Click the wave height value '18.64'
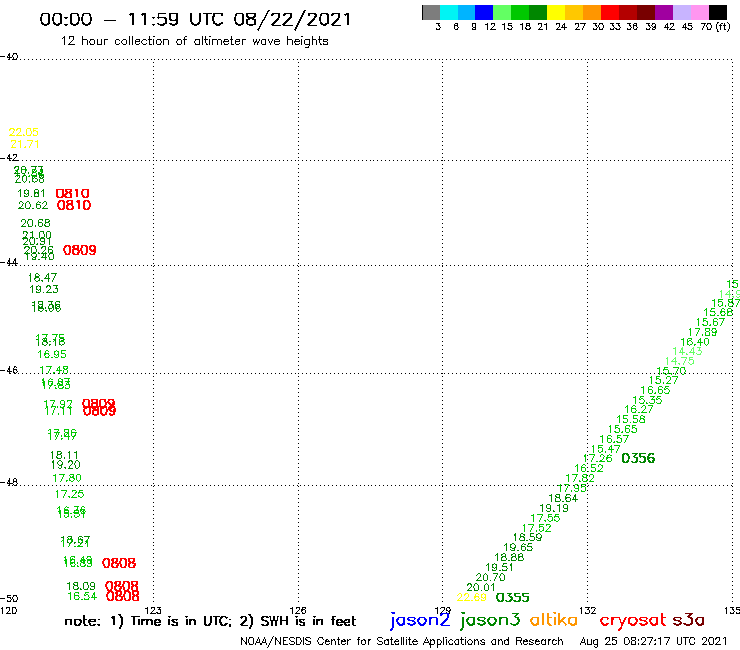The width and height of the screenshot is (740, 650). tap(563, 498)
